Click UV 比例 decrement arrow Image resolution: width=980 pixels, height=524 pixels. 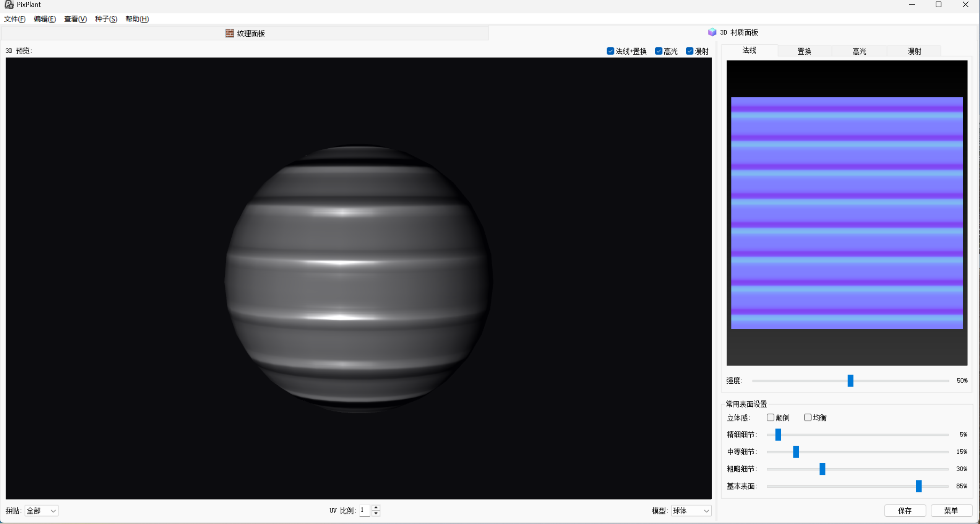376,513
